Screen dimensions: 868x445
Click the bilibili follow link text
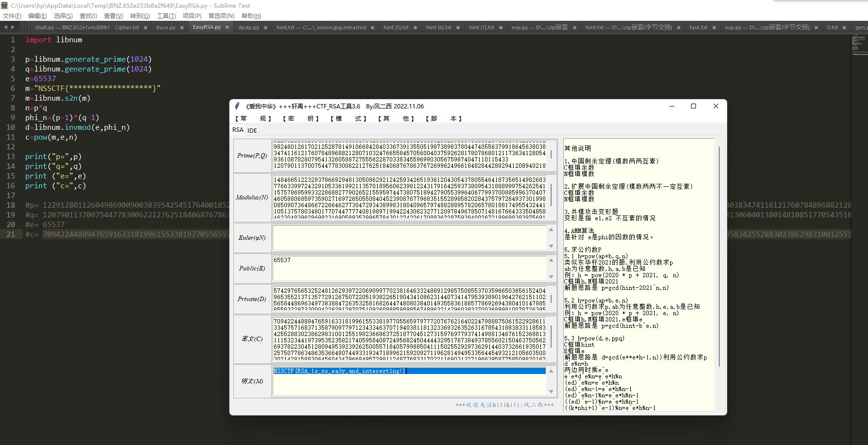pos(504,405)
